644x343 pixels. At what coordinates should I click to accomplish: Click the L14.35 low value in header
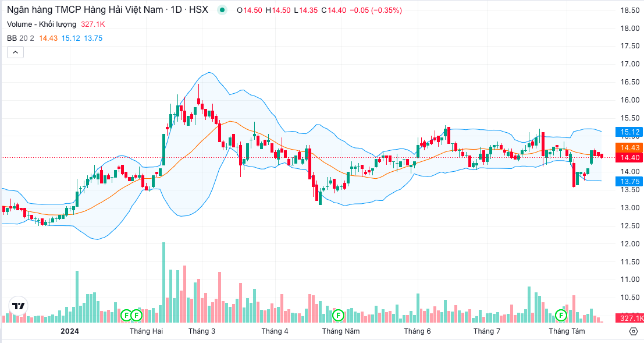pos(305,10)
